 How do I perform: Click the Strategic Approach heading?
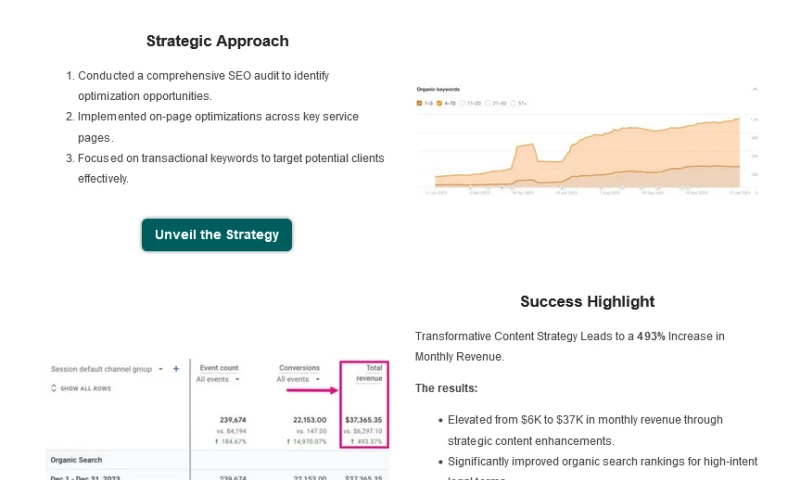tap(217, 41)
